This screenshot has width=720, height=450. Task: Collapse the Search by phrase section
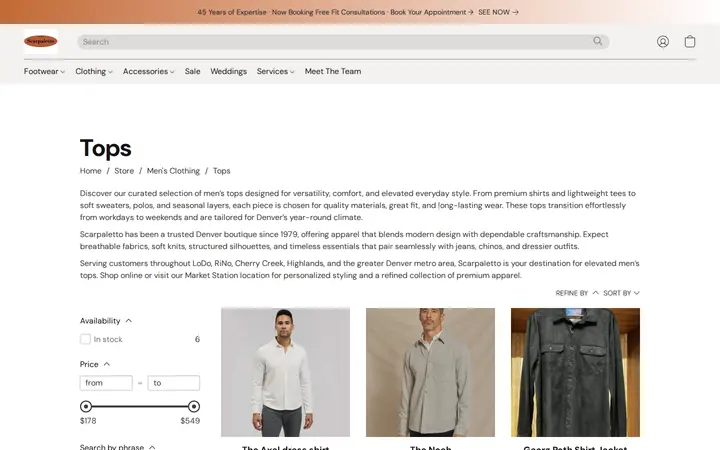pyautogui.click(x=118, y=446)
